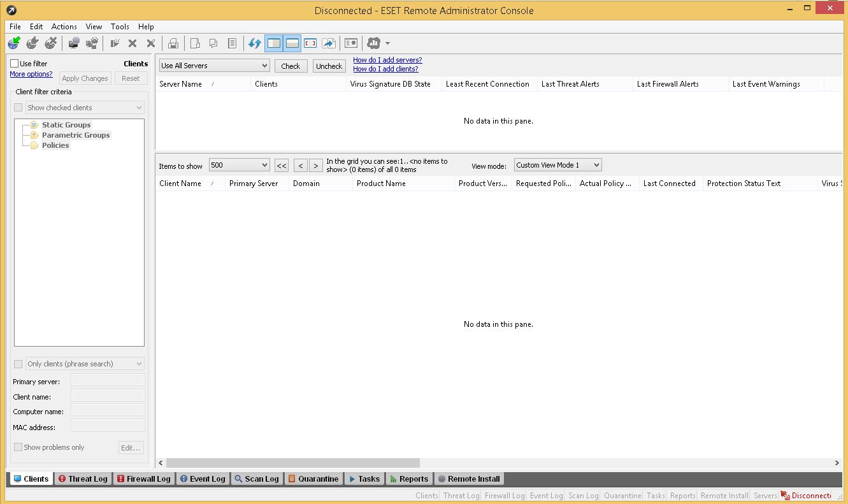
Task: Toggle the top server pane layout icon
Action: pos(292,43)
